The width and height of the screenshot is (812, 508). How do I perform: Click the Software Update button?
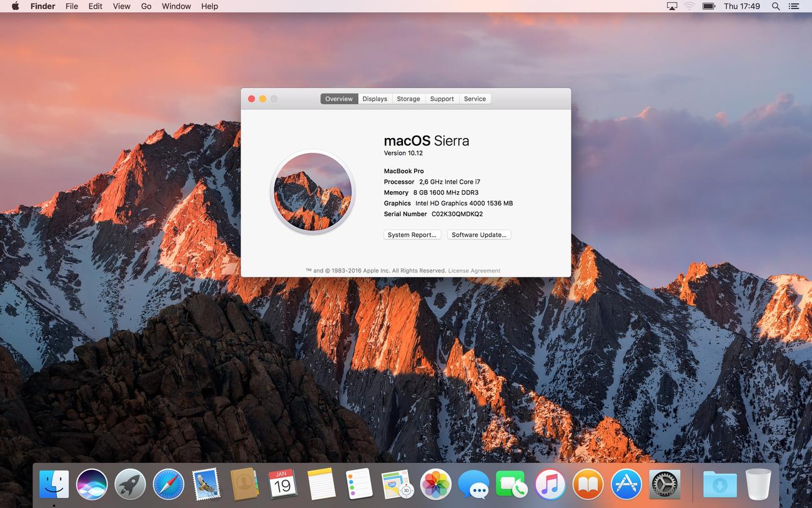(x=479, y=235)
